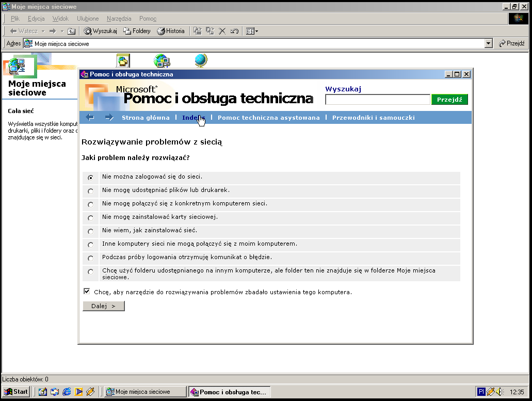Image resolution: width=532 pixels, height=401 pixels.
Task: Launch Outlook Express from quick launch
Action: click(55, 392)
